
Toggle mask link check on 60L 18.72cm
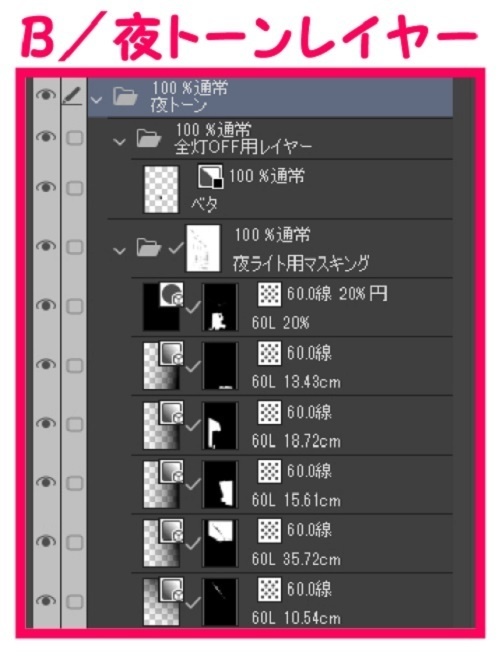[193, 426]
